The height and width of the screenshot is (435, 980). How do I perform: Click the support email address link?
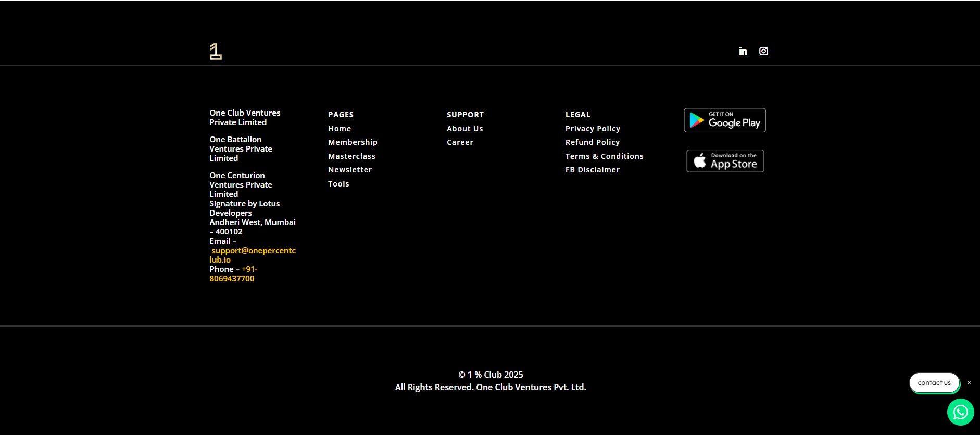pos(253,251)
